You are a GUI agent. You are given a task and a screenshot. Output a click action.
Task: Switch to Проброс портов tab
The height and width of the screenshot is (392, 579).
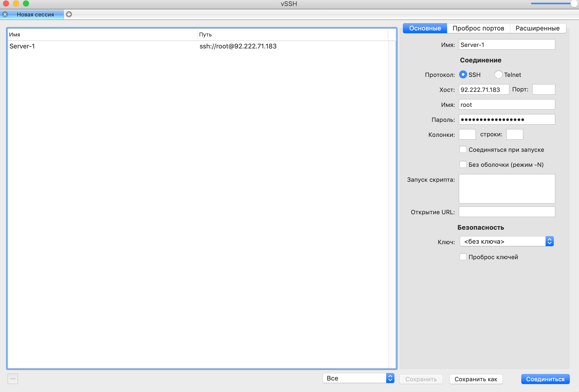(x=478, y=28)
